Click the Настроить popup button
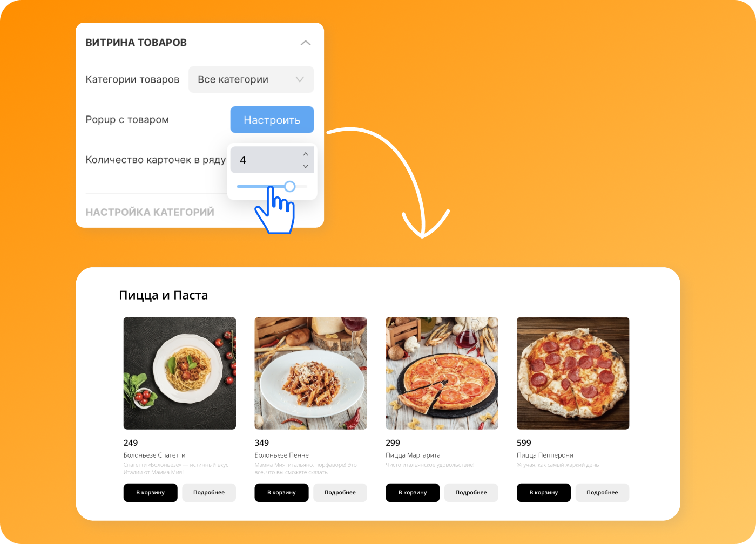The height and width of the screenshot is (544, 756). [272, 120]
